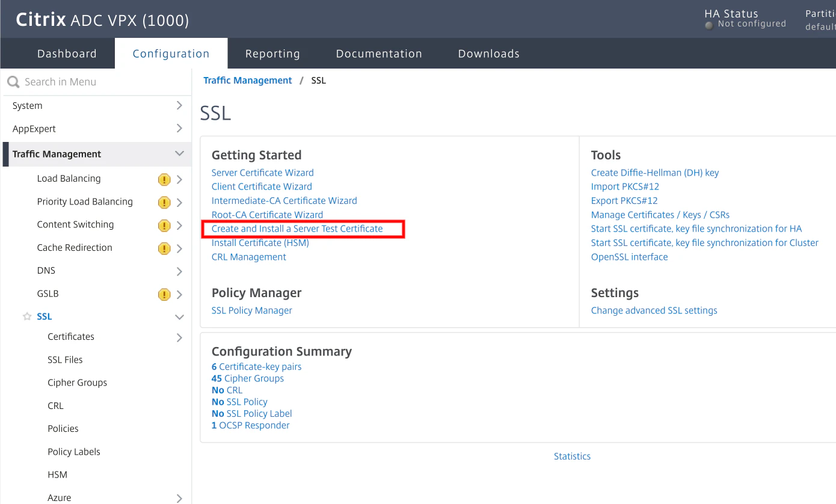Click the warning icon beside Priority Load Balancing
This screenshot has width=836, height=504.
(x=164, y=201)
